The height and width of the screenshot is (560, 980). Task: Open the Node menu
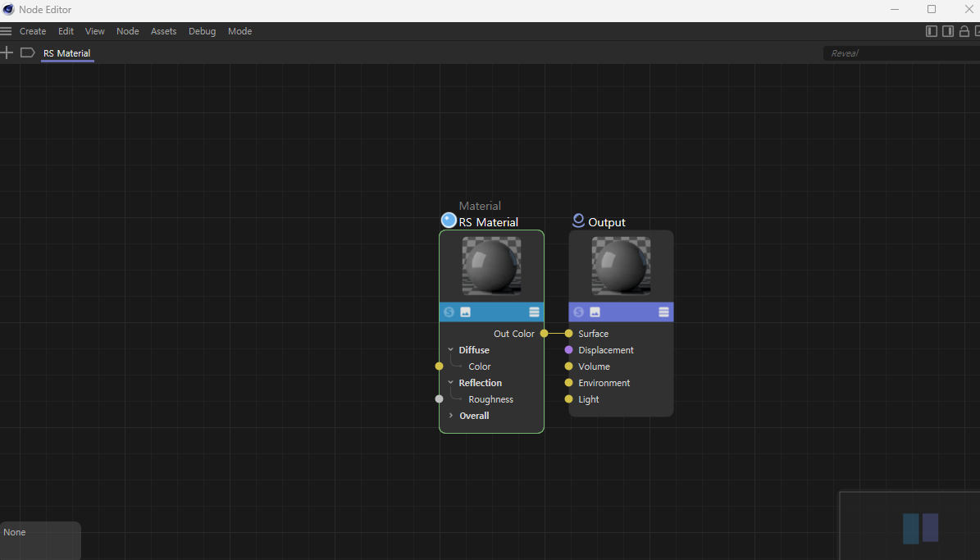[x=127, y=31]
